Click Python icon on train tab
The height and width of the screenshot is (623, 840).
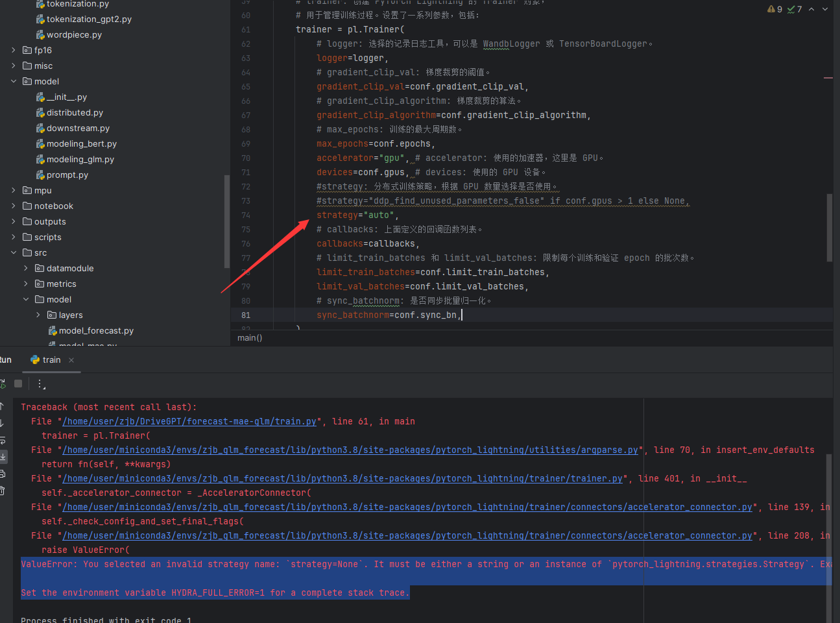(x=35, y=360)
